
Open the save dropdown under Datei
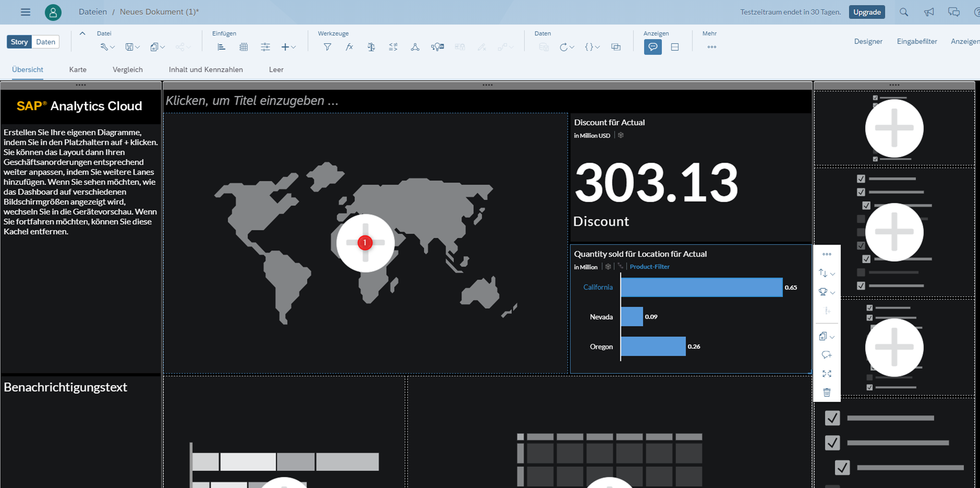(132, 47)
